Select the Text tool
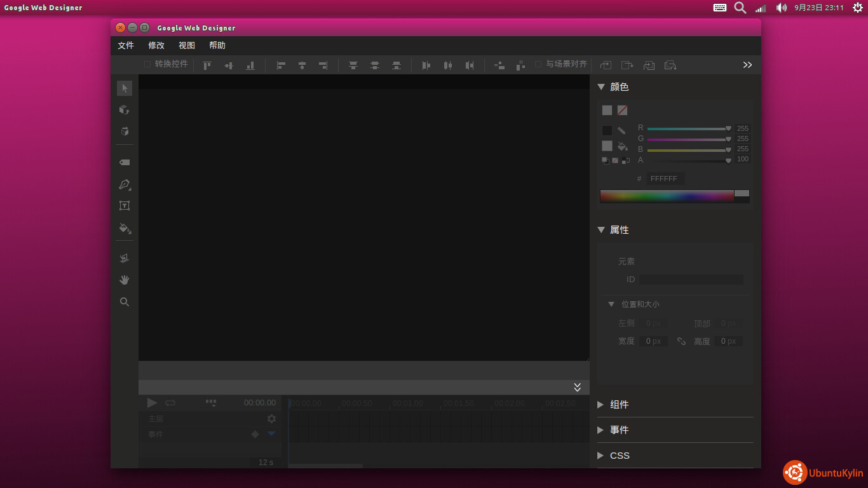Viewport: 868px width, 488px height. click(x=125, y=206)
